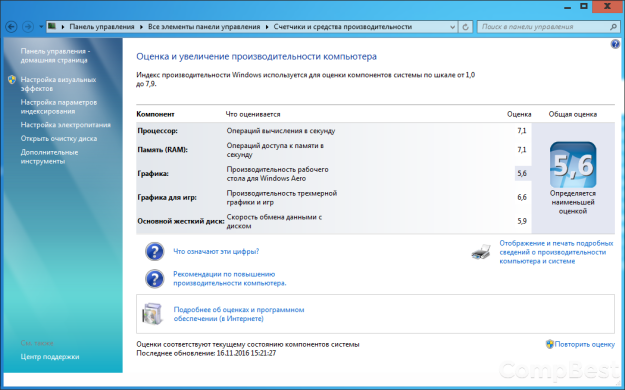Select the 'Память (RAM):' row label
The height and width of the screenshot is (390, 625).
tap(162, 150)
